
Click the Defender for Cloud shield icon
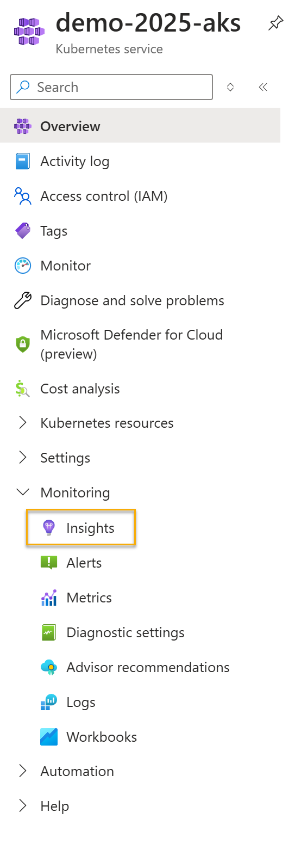(x=23, y=344)
